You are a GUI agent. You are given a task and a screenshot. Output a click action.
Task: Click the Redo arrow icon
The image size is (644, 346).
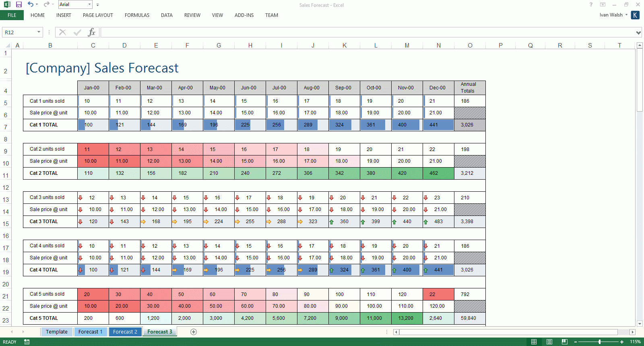pyautogui.click(x=46, y=4)
